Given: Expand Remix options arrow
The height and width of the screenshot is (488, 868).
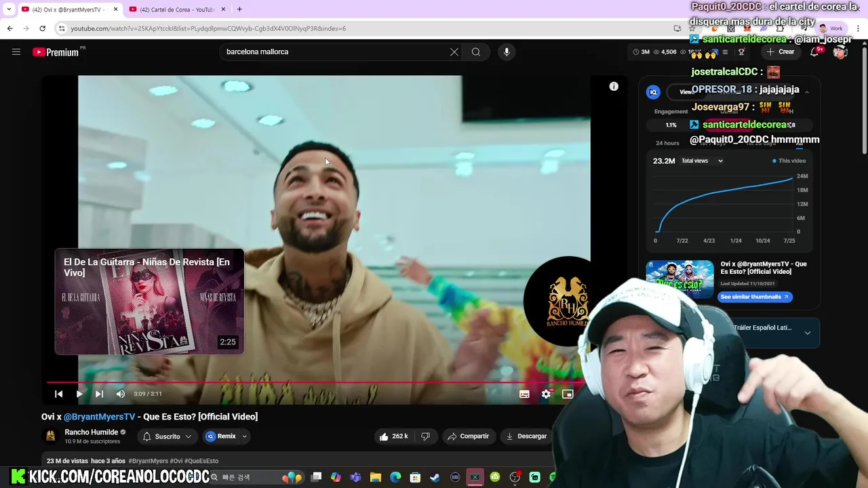Looking at the screenshot, I should (244, 436).
